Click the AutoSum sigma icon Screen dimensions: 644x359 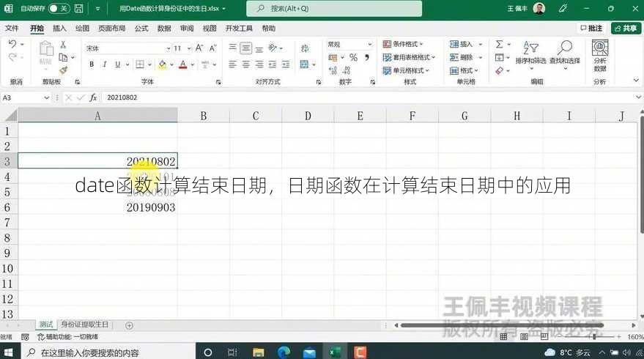pos(499,44)
